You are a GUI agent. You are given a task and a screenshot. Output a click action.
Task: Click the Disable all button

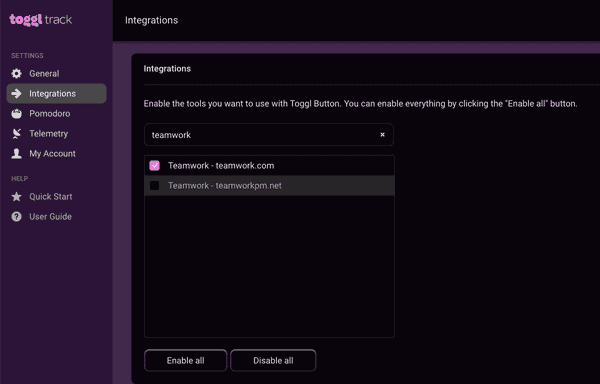click(x=273, y=360)
